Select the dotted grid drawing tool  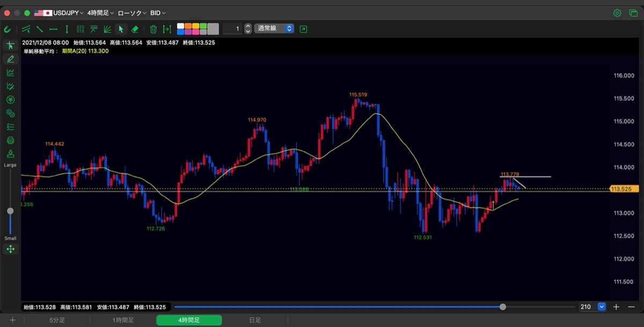tap(80, 29)
